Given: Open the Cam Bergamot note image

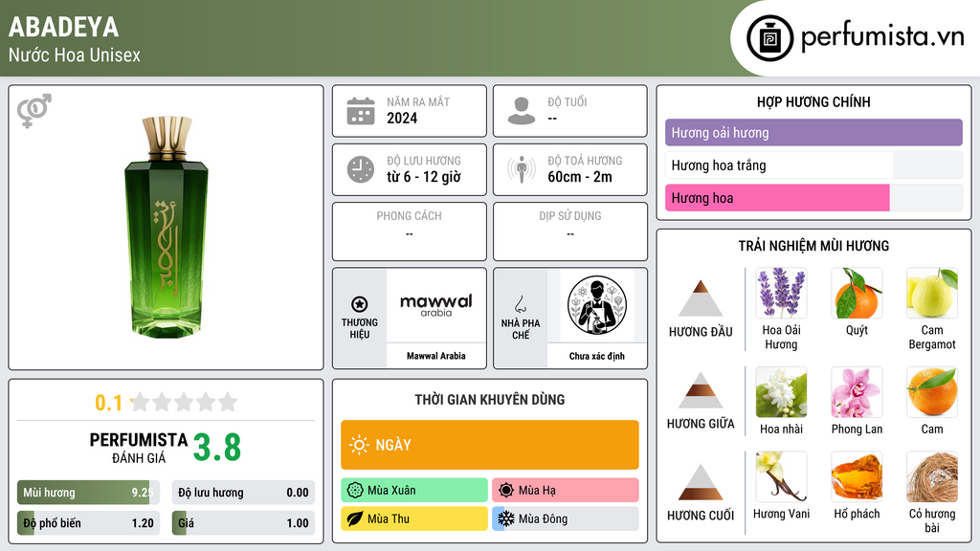Looking at the screenshot, I should tap(932, 293).
